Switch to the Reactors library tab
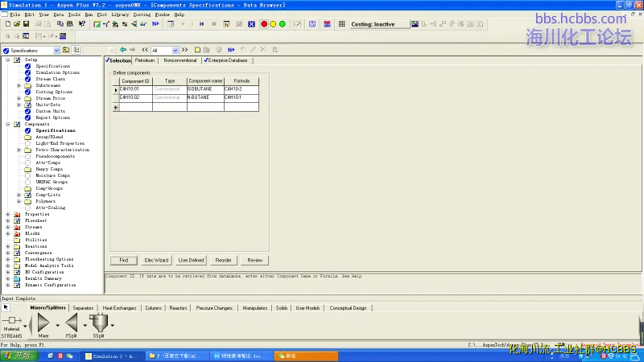 pos(178,308)
